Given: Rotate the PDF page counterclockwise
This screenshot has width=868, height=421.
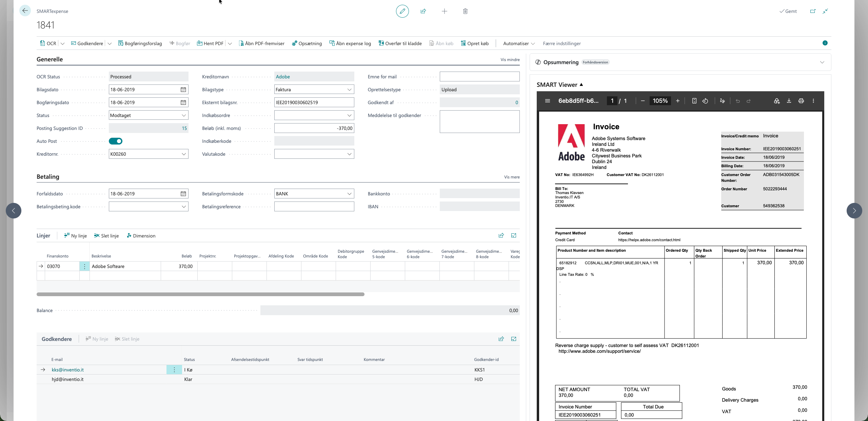Looking at the screenshot, I should pyautogui.click(x=705, y=101).
